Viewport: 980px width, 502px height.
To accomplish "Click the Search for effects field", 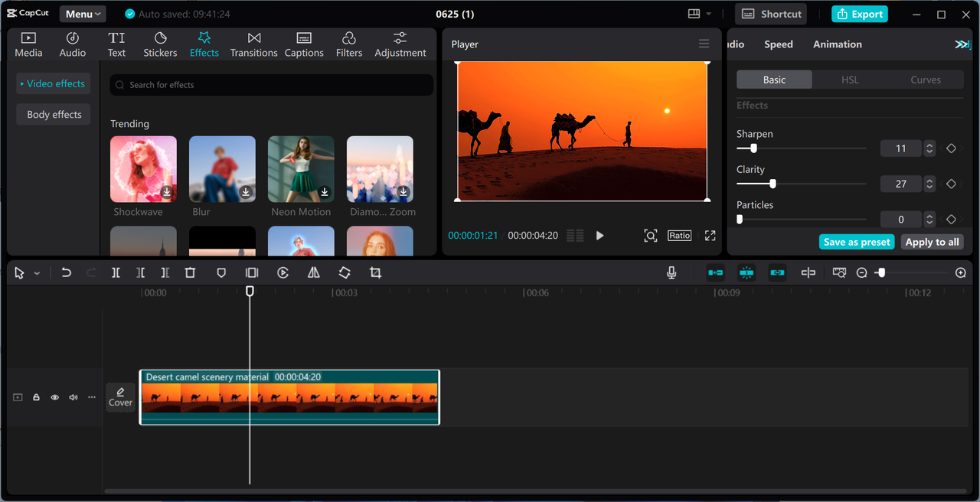I will click(272, 85).
